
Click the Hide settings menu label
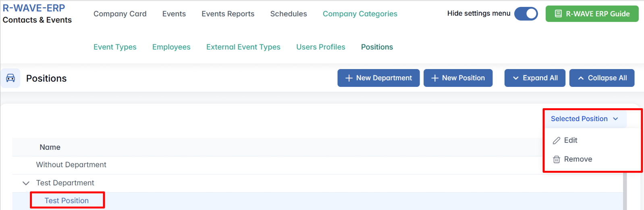tap(479, 13)
